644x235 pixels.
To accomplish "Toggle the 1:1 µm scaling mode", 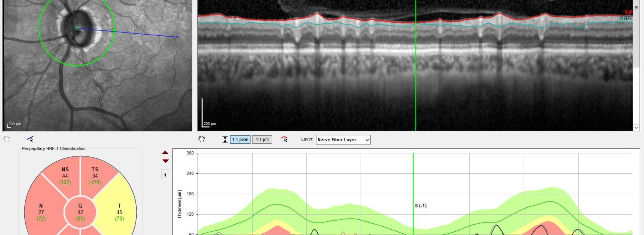I will coord(262,140).
